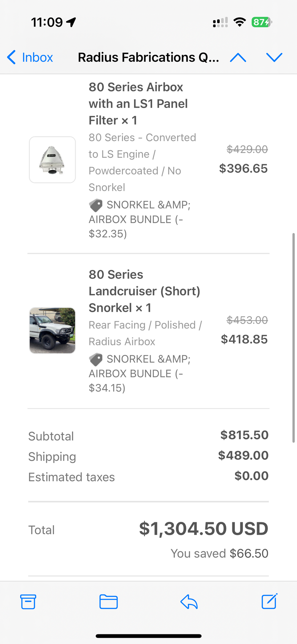
Task: Tap the battery indicator in status bar
Action: click(262, 22)
